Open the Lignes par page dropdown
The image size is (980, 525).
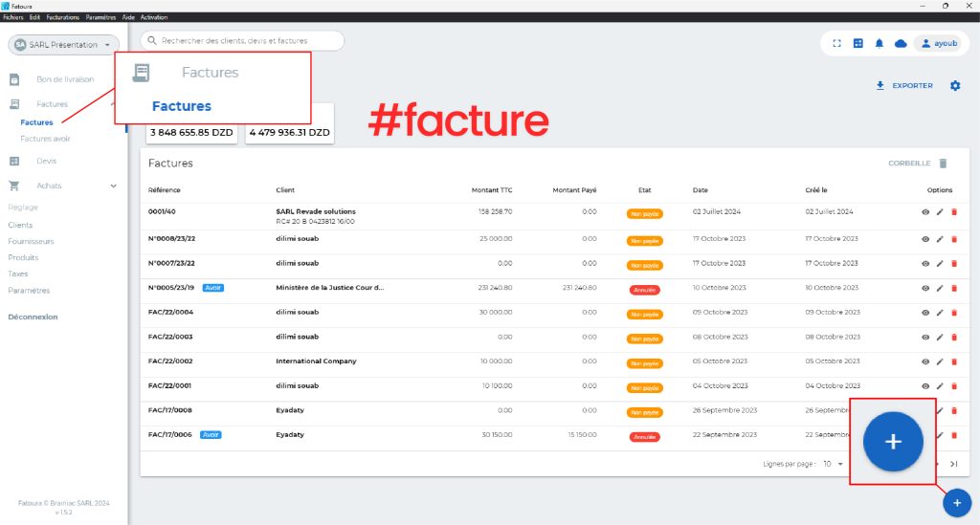[x=834, y=464]
